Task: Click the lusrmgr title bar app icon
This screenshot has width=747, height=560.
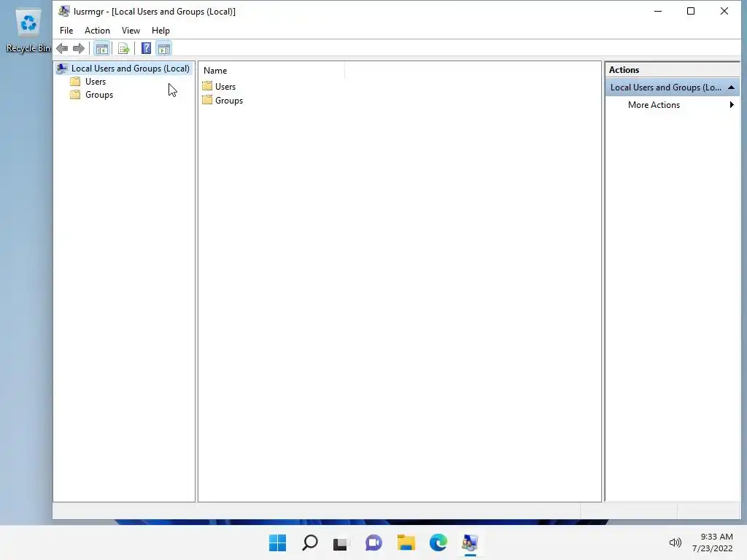Action: [x=64, y=11]
